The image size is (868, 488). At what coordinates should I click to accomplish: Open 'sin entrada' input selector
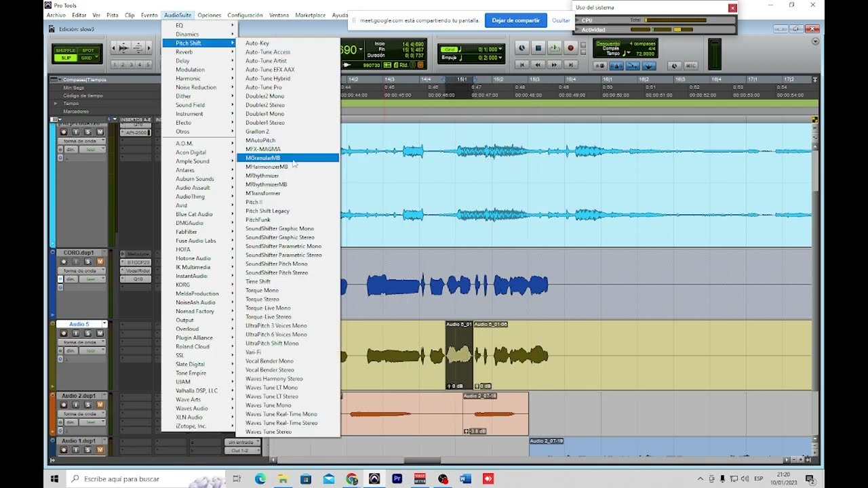[x=243, y=442]
